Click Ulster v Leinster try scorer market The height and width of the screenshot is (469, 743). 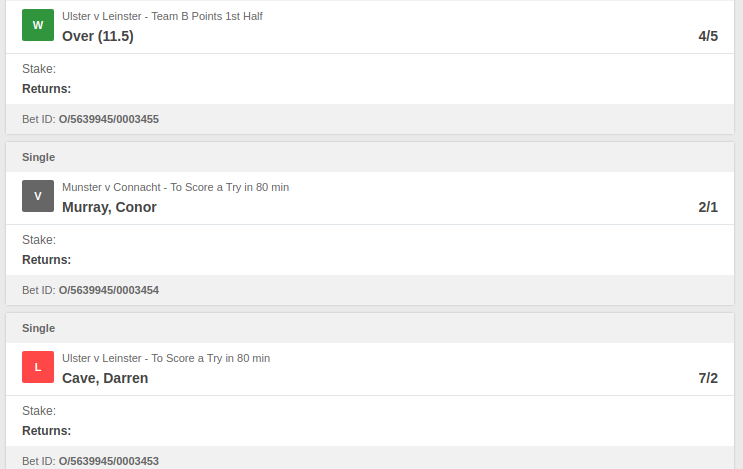(x=166, y=358)
